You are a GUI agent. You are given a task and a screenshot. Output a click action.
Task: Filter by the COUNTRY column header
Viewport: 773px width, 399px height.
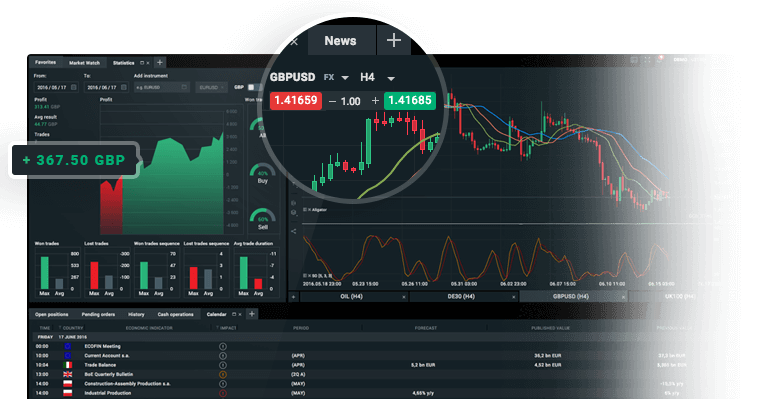point(71,328)
